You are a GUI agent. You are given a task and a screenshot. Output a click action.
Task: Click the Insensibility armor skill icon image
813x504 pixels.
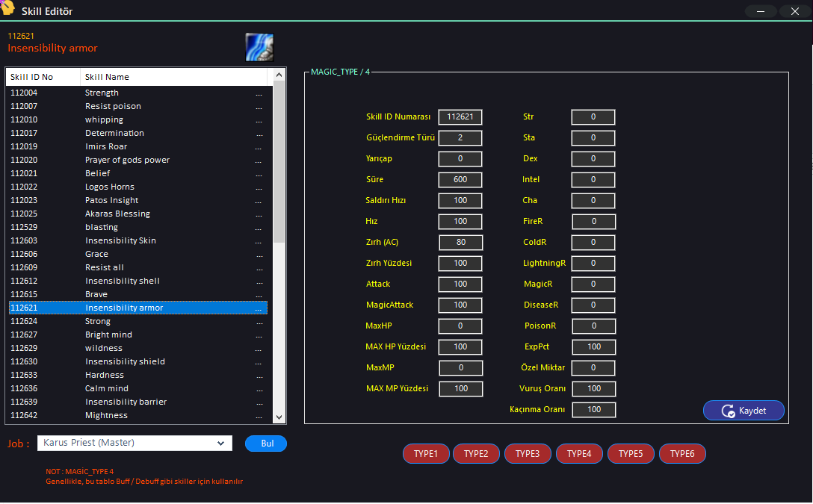259,47
